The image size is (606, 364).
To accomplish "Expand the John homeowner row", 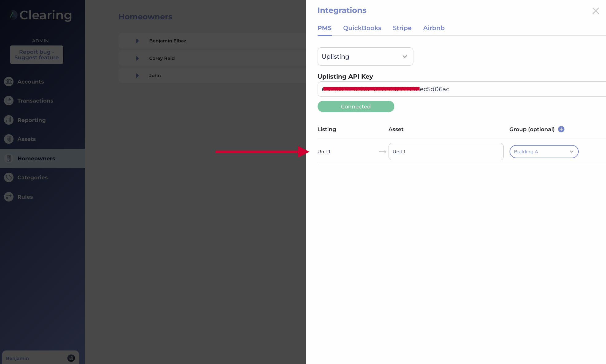I will point(137,76).
